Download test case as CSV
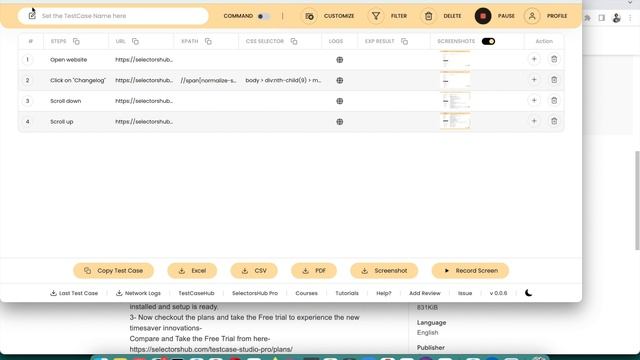Image resolution: width=640 pixels, height=360 pixels. (254, 271)
